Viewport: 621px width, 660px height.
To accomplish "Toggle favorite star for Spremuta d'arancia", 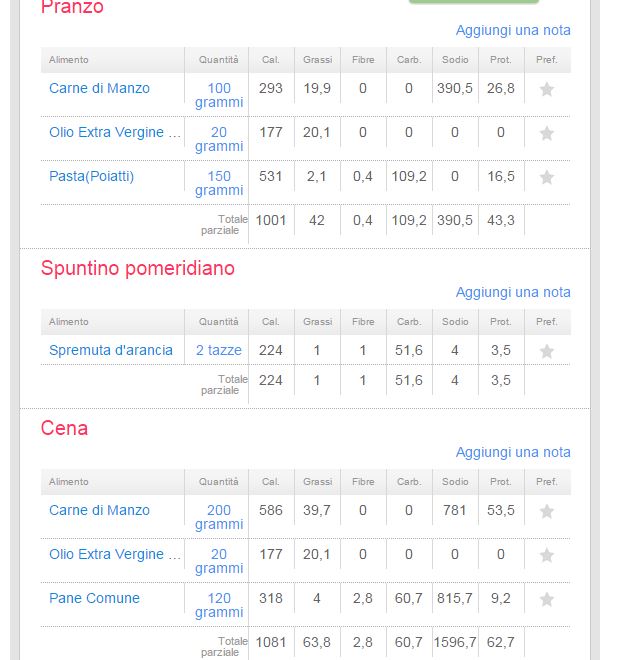I will click(x=546, y=351).
